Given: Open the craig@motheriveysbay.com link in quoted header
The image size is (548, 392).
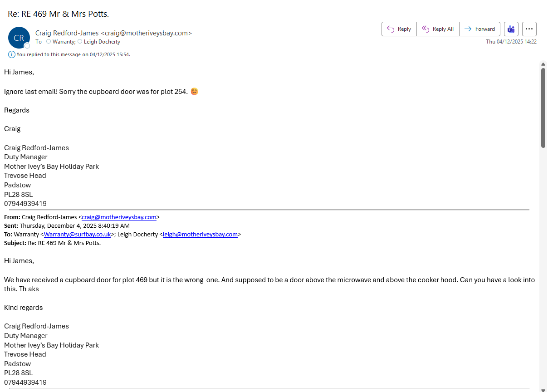Looking at the screenshot, I should pos(119,217).
